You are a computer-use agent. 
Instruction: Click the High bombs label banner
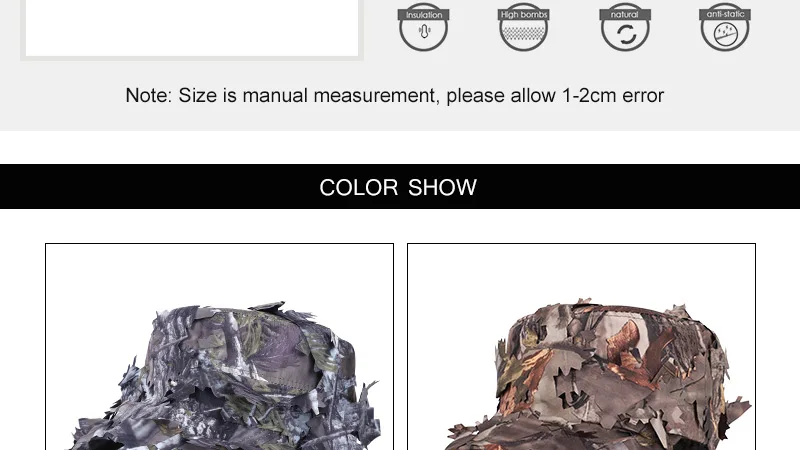(x=523, y=14)
